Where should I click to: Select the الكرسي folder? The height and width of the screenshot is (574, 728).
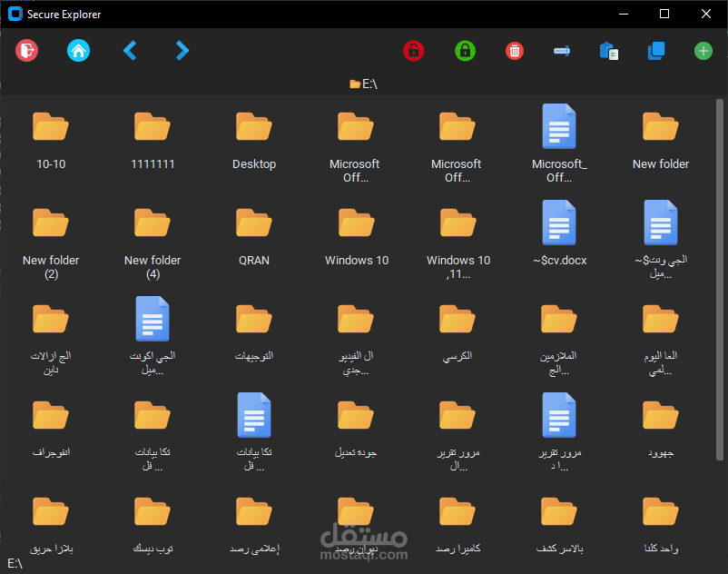coord(457,333)
